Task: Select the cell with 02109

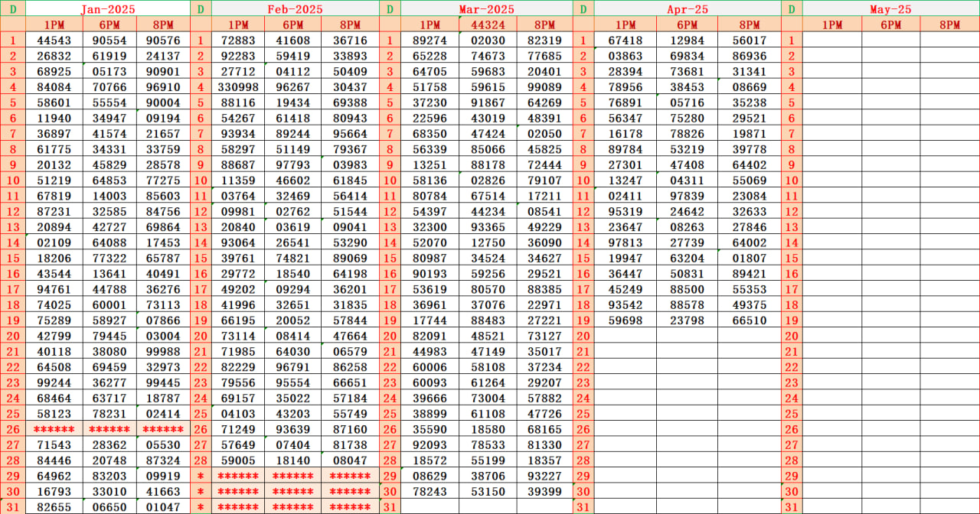Action: point(54,242)
